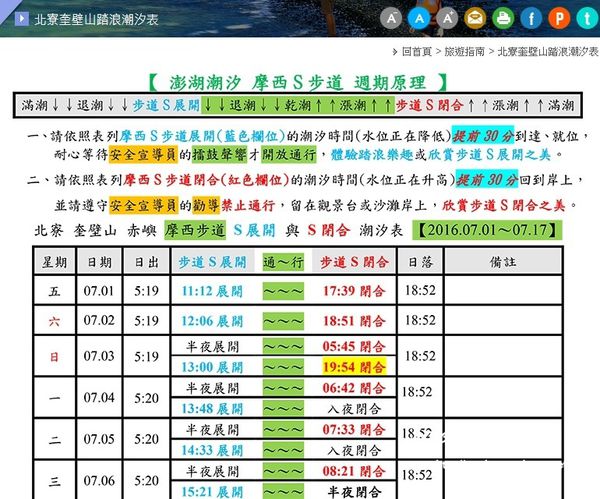Click the 07.02 date cell
Image resolution: width=600 pixels, height=499 pixels.
[99, 321]
